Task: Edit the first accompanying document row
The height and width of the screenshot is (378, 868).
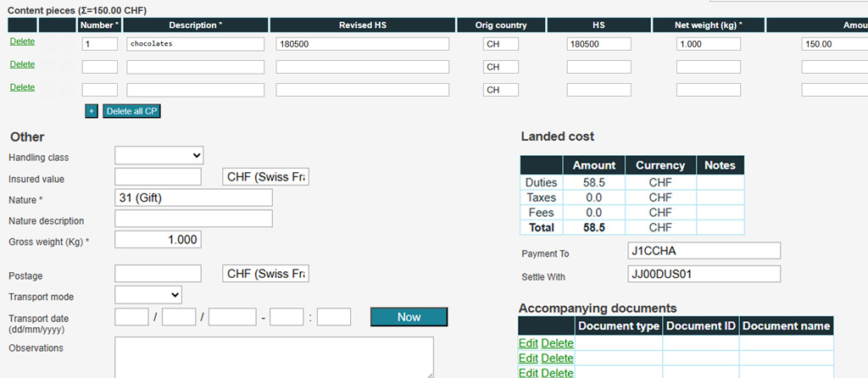Action: 527,343
